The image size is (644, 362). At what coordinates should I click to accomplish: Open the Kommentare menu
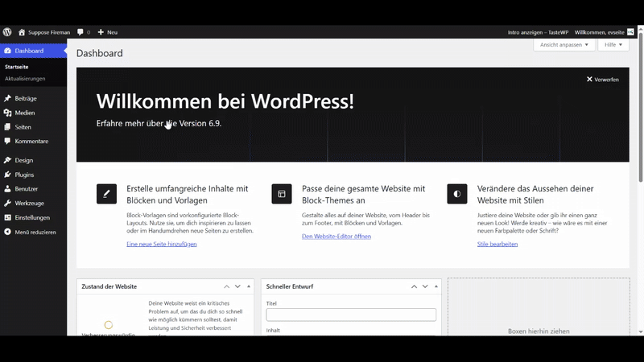click(33, 142)
